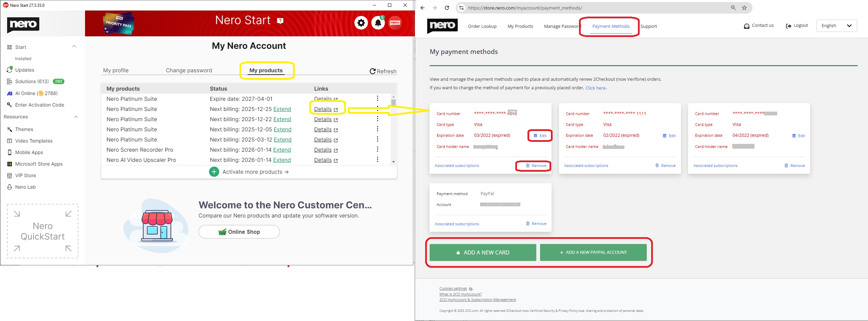Click Extend for Nero Screen Recorder Pro
The width and height of the screenshot is (868, 321).
click(x=282, y=150)
